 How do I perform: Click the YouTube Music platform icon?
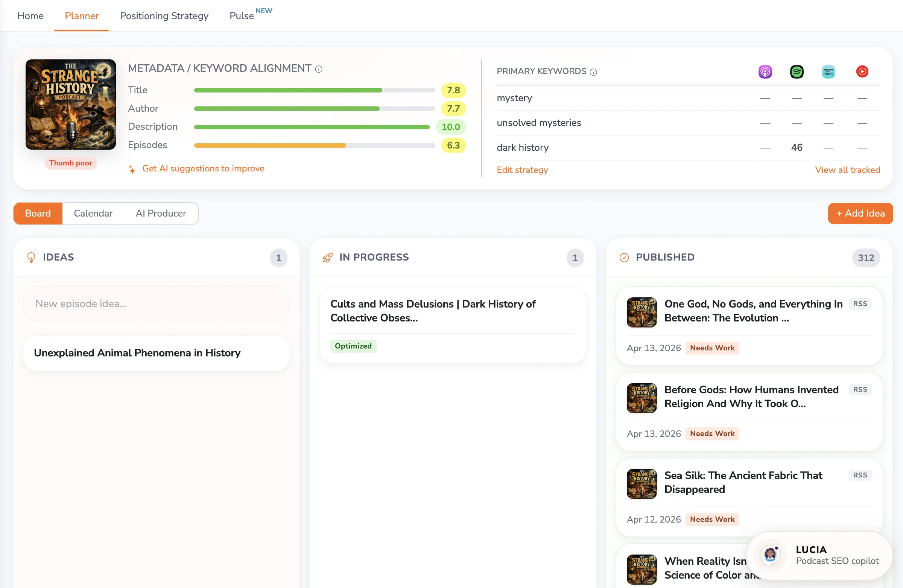[x=862, y=71]
